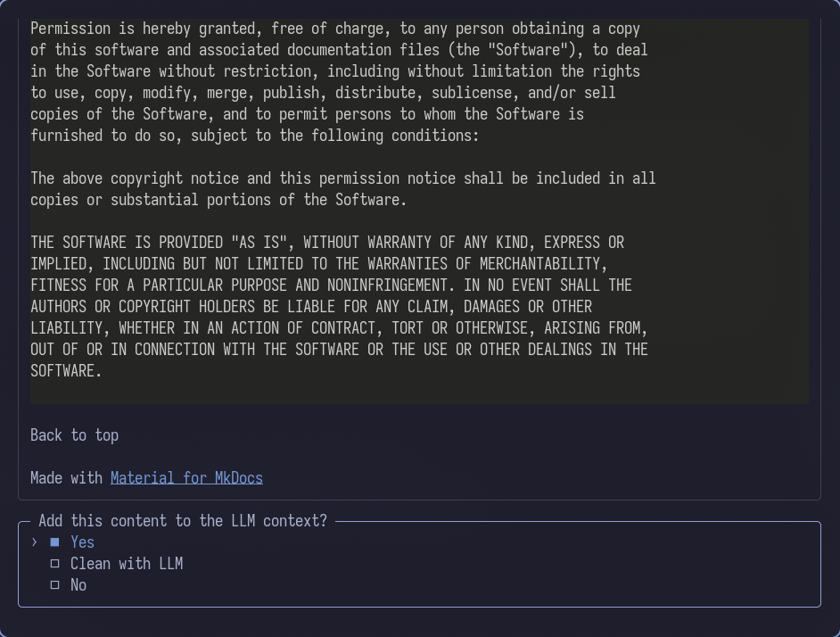Click the checkbox glyph in front of No
Viewport: 840px width, 637px height.
pyautogui.click(x=54, y=585)
